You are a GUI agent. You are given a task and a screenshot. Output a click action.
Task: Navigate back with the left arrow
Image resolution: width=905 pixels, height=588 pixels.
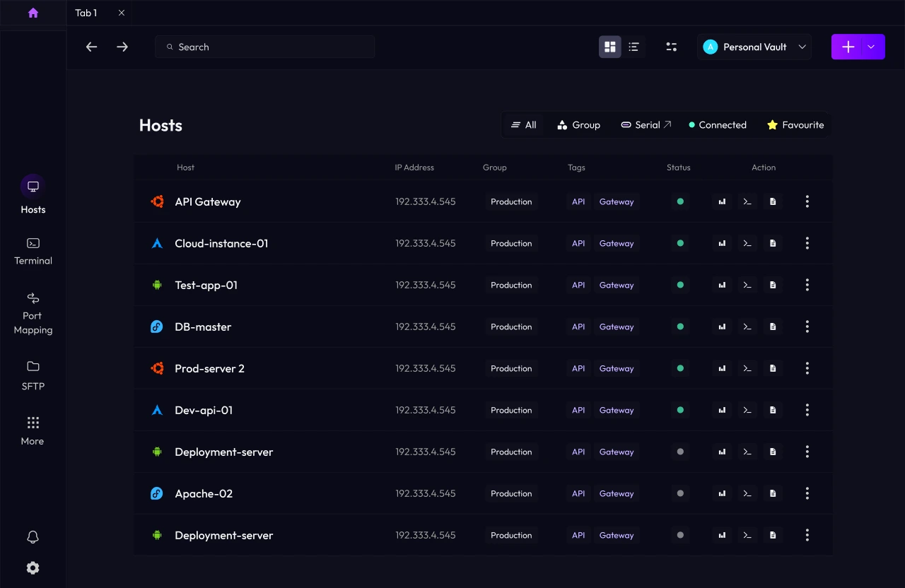coord(91,47)
